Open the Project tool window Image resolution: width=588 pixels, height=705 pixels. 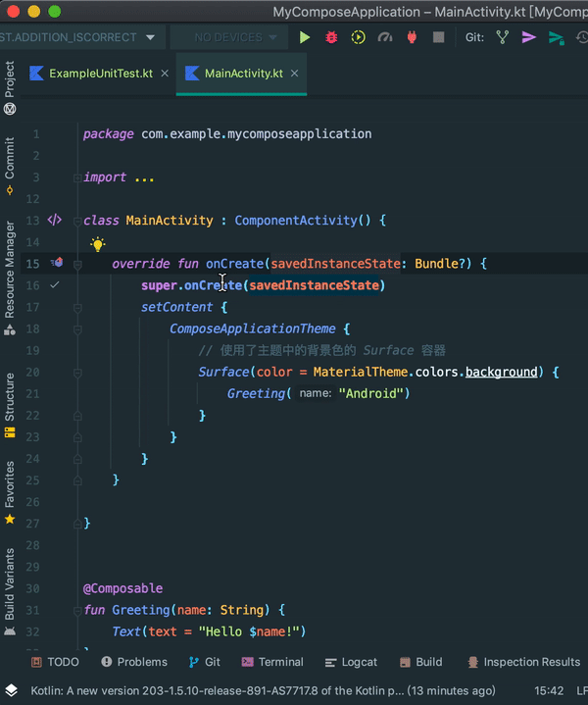(x=10, y=87)
